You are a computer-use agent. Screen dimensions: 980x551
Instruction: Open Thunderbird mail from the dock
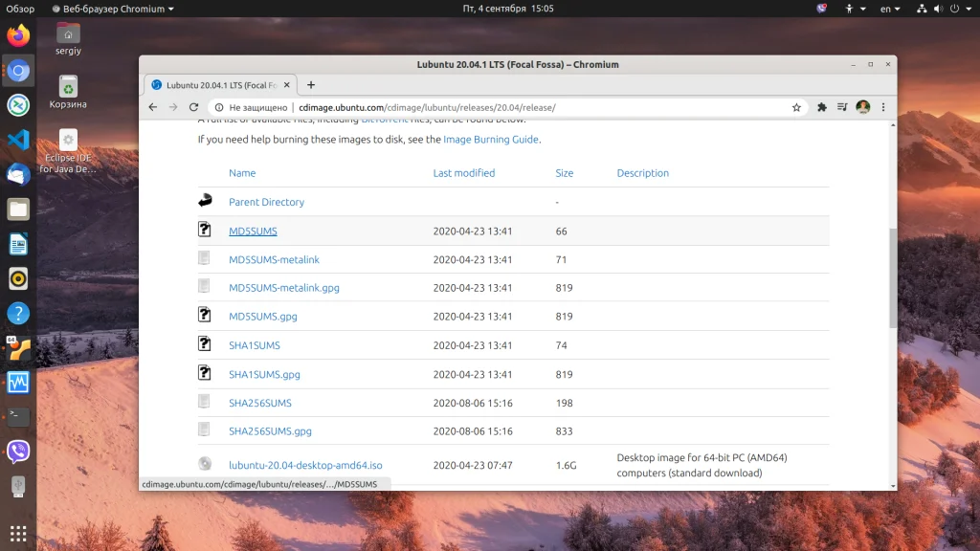pos(18,174)
